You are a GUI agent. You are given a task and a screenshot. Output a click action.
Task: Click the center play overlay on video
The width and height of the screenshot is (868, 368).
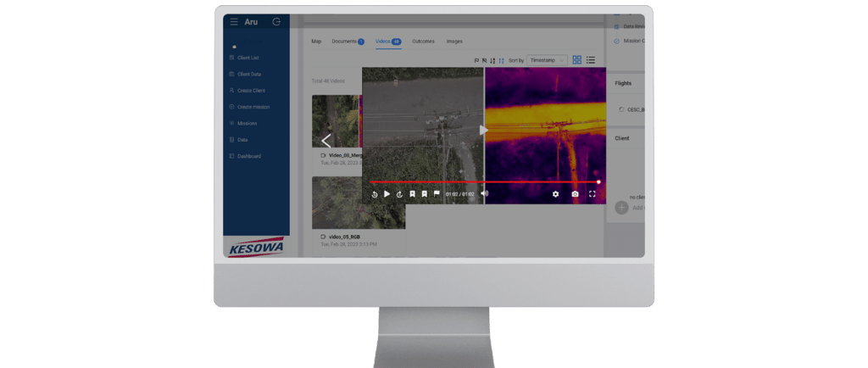[x=484, y=130]
